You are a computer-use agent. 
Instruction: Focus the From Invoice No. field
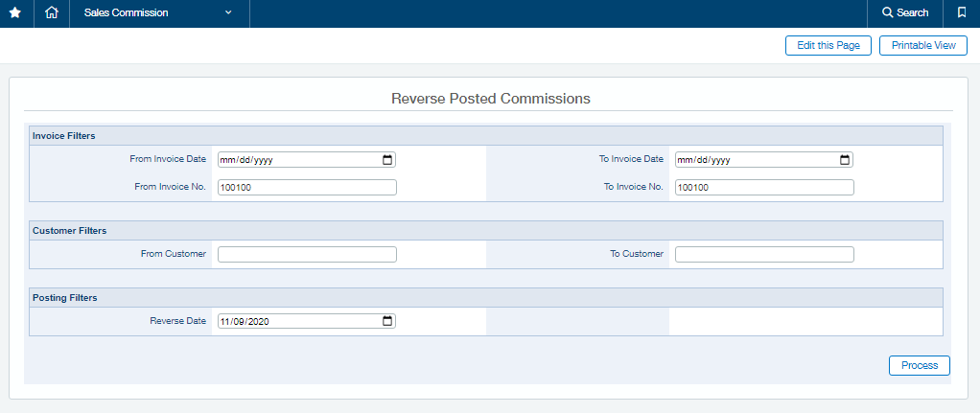307,188
